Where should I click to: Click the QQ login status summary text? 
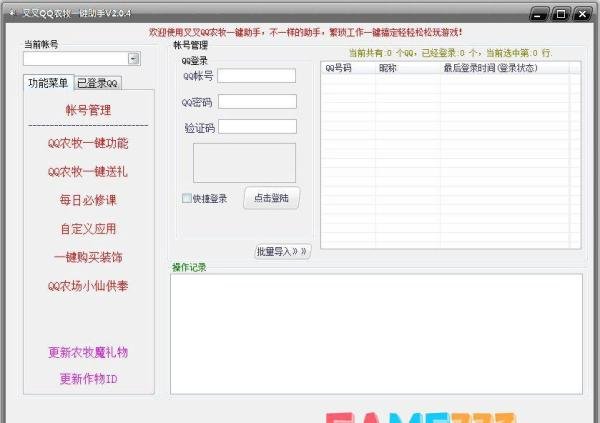coord(450,53)
